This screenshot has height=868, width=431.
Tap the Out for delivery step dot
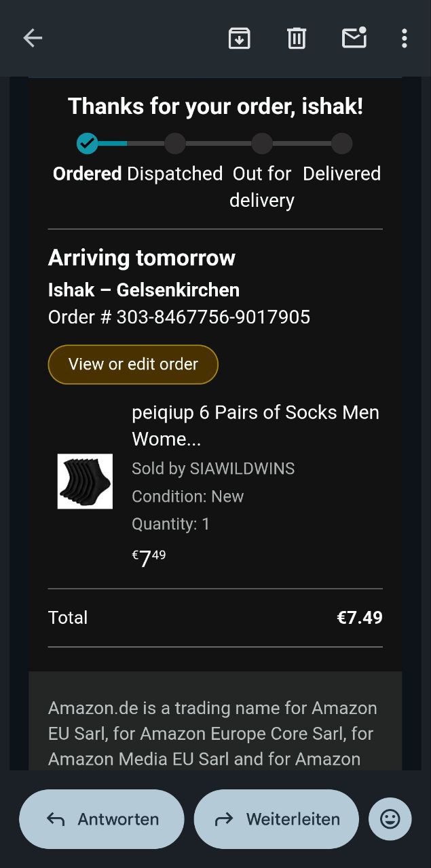coord(262,143)
